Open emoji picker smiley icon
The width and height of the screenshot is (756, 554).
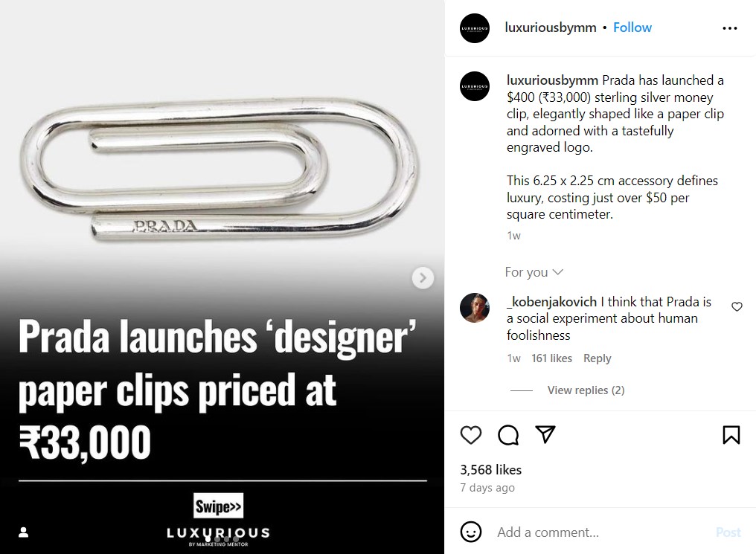pos(471,532)
